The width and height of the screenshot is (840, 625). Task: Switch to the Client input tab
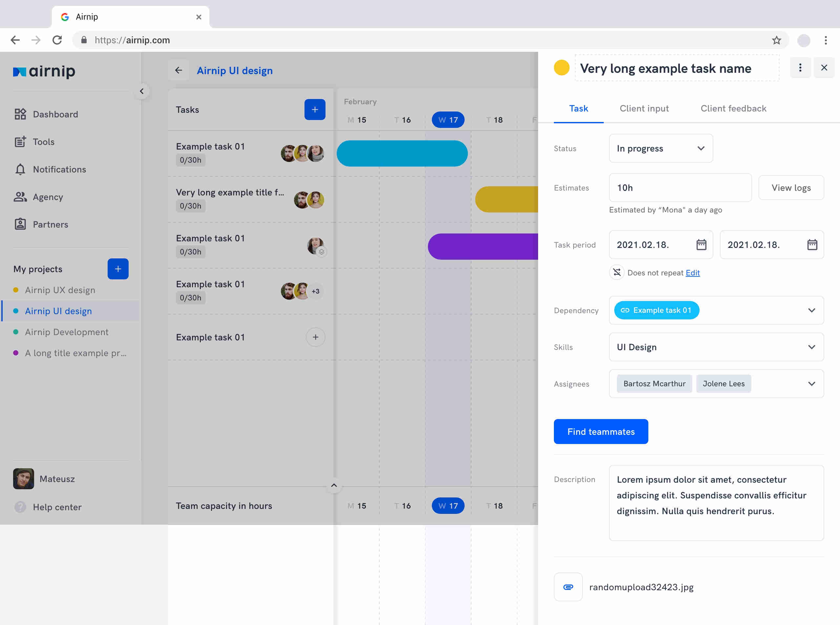644,109
